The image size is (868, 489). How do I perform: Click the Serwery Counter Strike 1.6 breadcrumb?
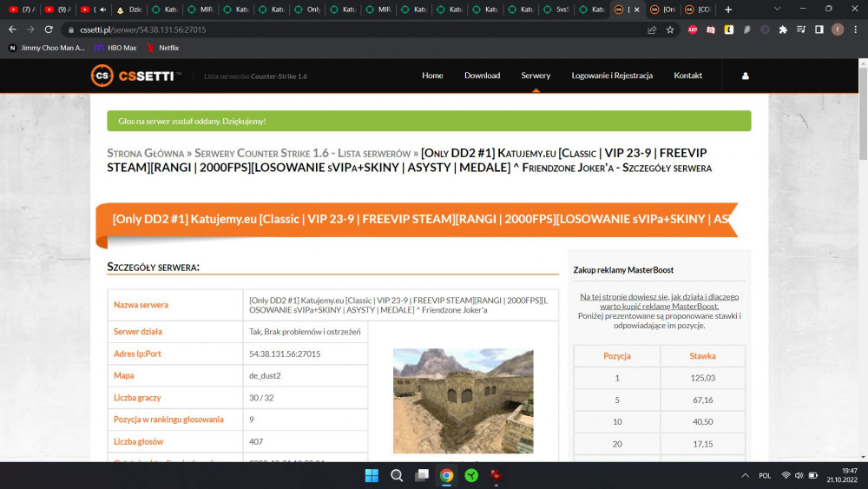302,154
